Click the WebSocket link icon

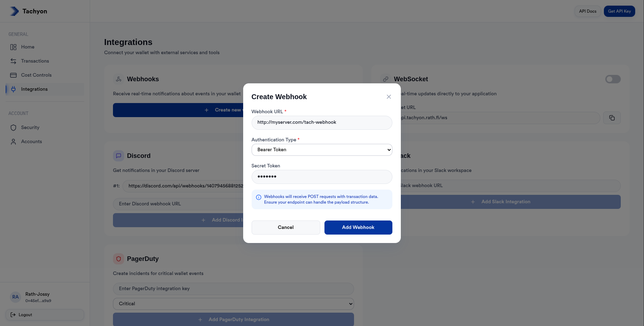point(386,79)
